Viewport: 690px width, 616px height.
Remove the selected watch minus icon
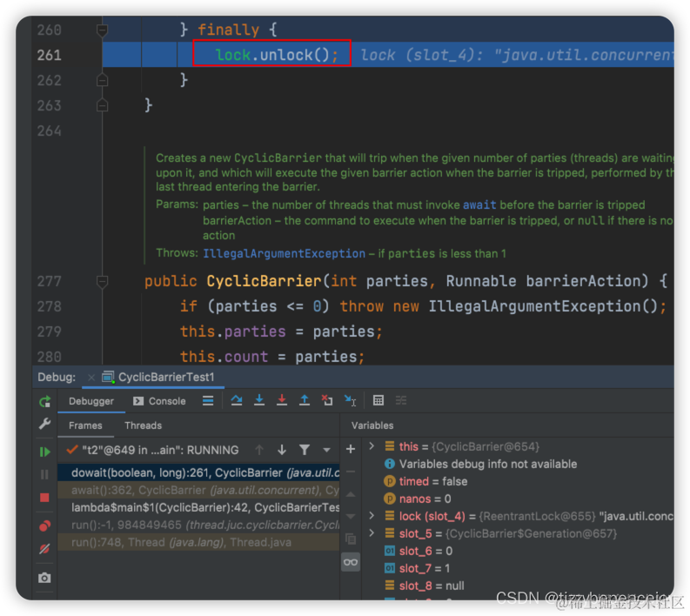(x=351, y=472)
